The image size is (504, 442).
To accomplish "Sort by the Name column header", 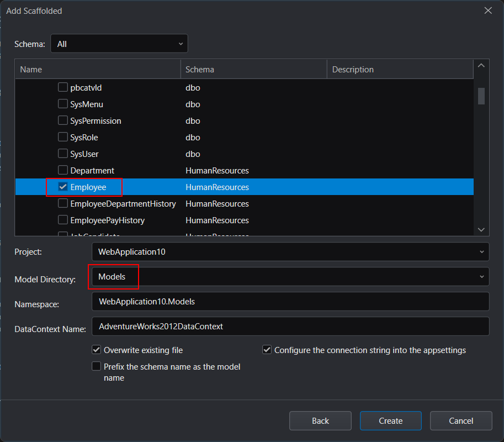I will (98, 70).
